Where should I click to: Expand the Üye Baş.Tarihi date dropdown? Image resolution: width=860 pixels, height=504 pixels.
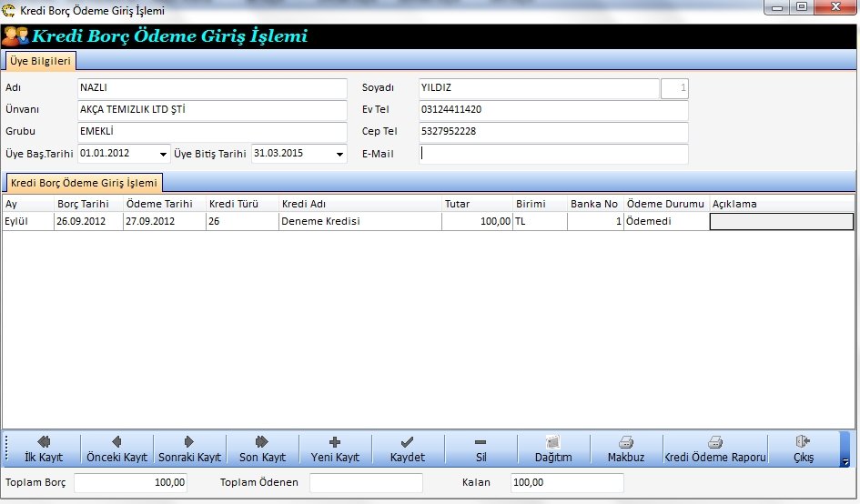(x=164, y=155)
